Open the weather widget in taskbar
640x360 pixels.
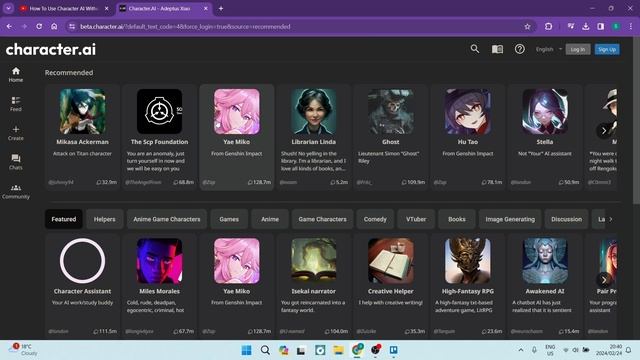point(24,350)
